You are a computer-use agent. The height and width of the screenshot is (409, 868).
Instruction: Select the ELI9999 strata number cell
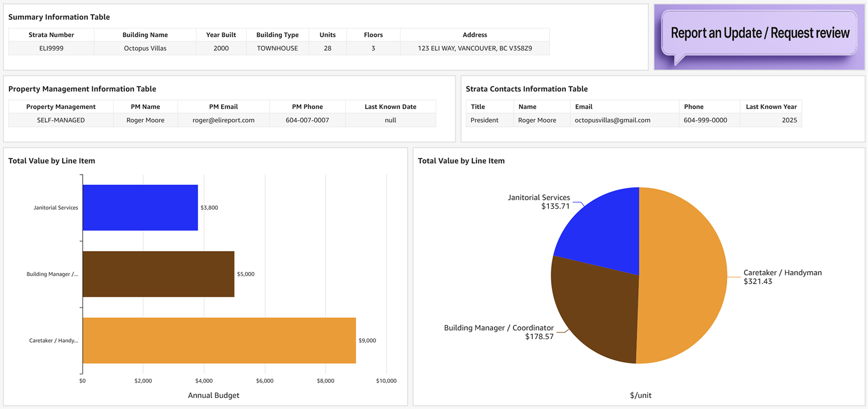click(51, 48)
